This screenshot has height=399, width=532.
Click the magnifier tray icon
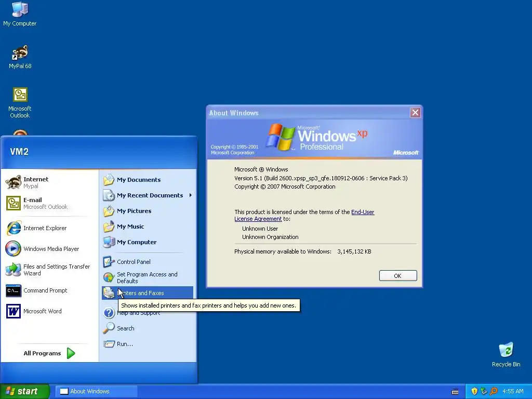click(494, 391)
